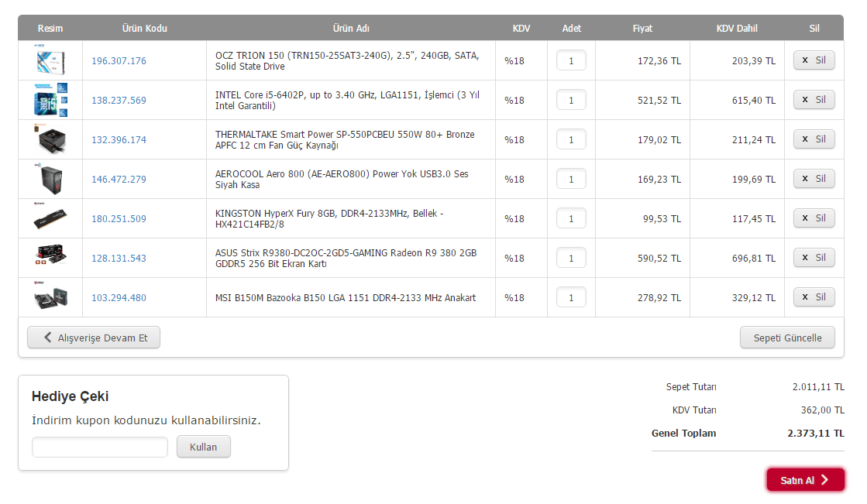Click the gift coupon code input field
The image size is (867, 504).
click(99, 447)
